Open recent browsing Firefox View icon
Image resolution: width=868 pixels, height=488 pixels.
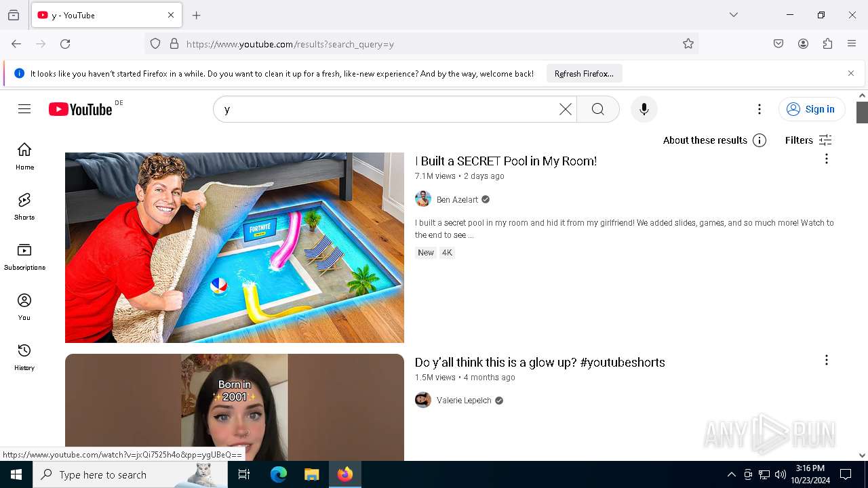pos(14,15)
